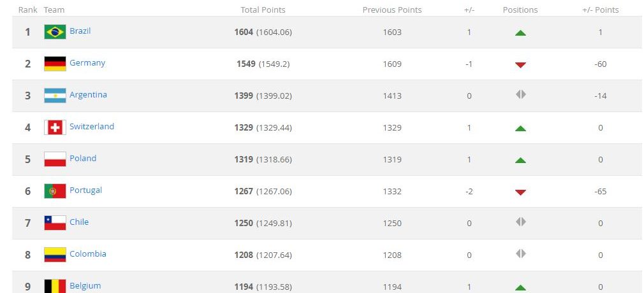Sort by Previous Points column header
Image resolution: width=644 pixels, height=293 pixels.
coord(392,10)
